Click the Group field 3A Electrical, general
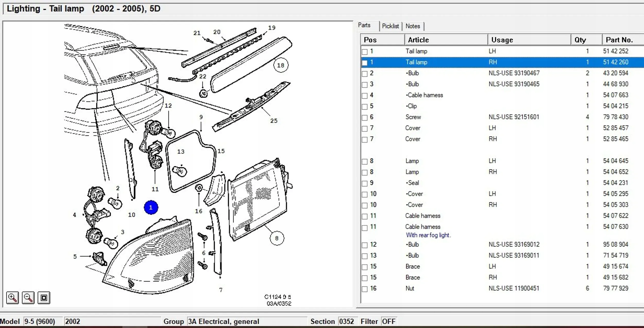The height and width of the screenshot is (328, 644). pyautogui.click(x=247, y=321)
